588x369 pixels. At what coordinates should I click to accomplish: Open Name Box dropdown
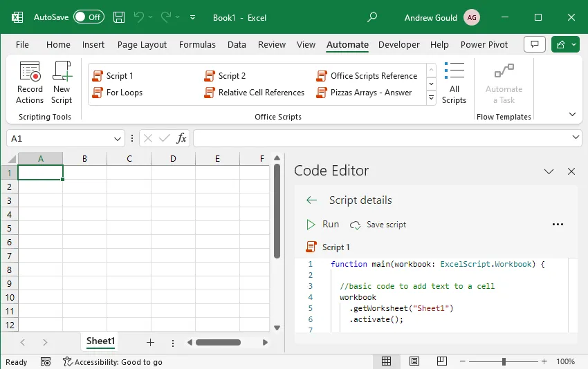tap(118, 139)
